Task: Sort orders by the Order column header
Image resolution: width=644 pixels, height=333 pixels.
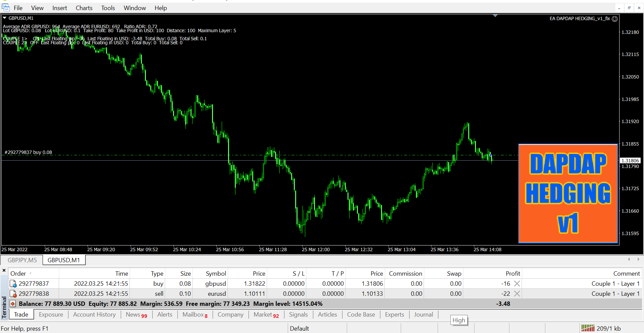Action: [x=18, y=274]
